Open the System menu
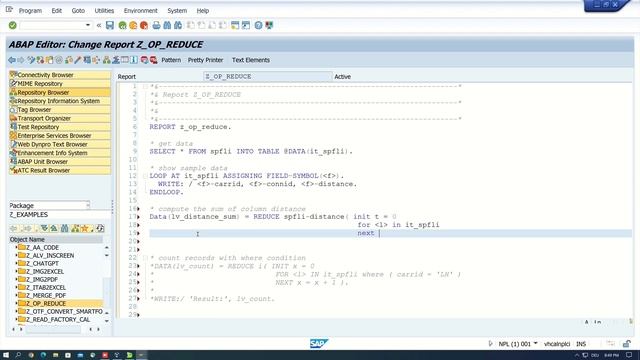Viewport: 640px width, 360px height. [x=177, y=11]
